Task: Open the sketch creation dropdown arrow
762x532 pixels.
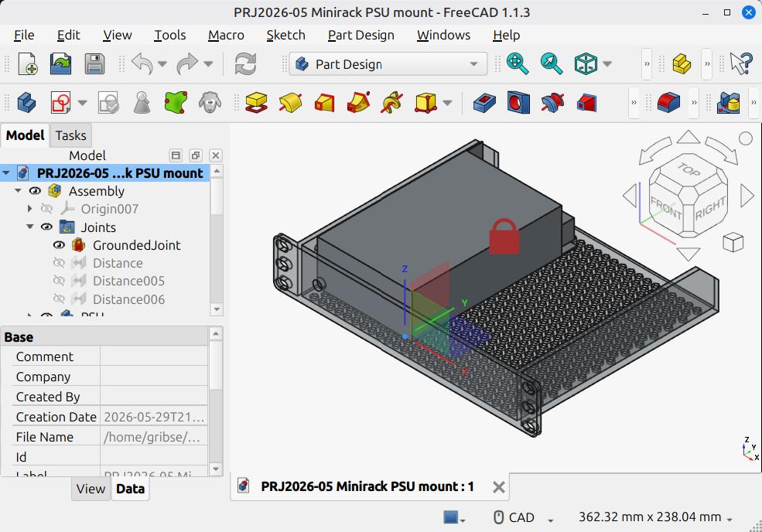Action: coord(82,103)
